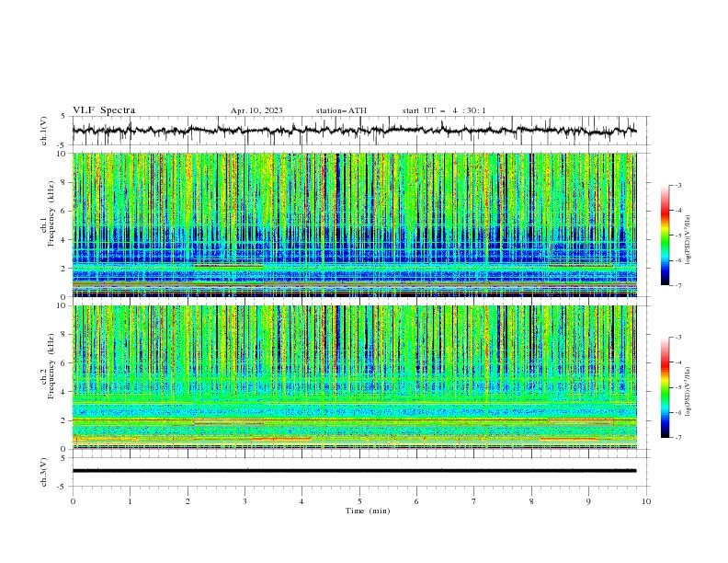Image resolution: width=728 pixels, height=563 pixels.
Task: Select the "start UT = 4 :30: 1" text
Action: [x=444, y=110]
